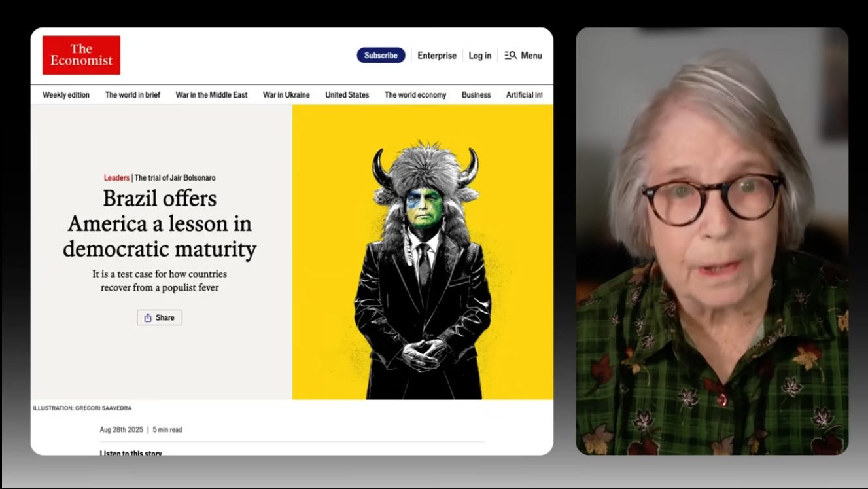Screen dimensions: 868x489
Task: Click the Subscribe button
Action: click(381, 56)
